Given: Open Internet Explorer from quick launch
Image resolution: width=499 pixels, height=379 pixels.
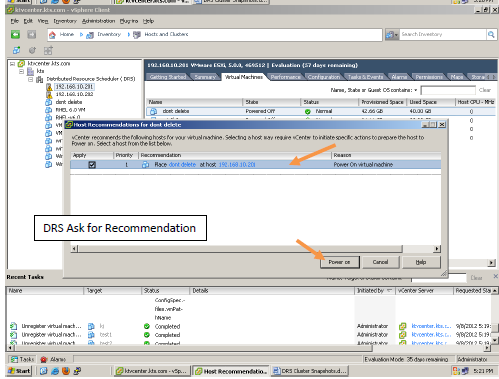Looking at the screenshot, I should pos(55,371).
